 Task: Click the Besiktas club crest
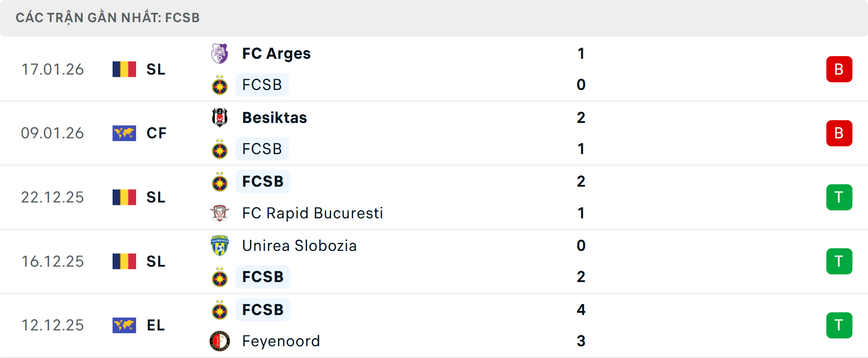click(220, 118)
